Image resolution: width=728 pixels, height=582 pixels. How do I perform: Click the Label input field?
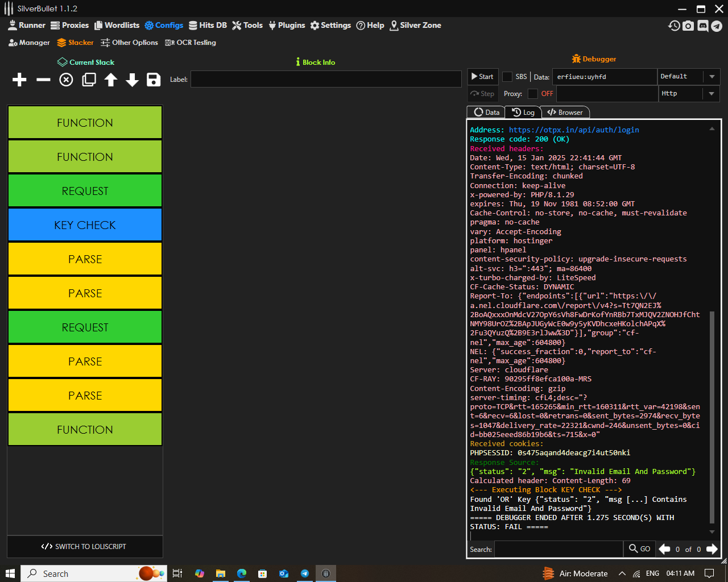pyautogui.click(x=326, y=80)
